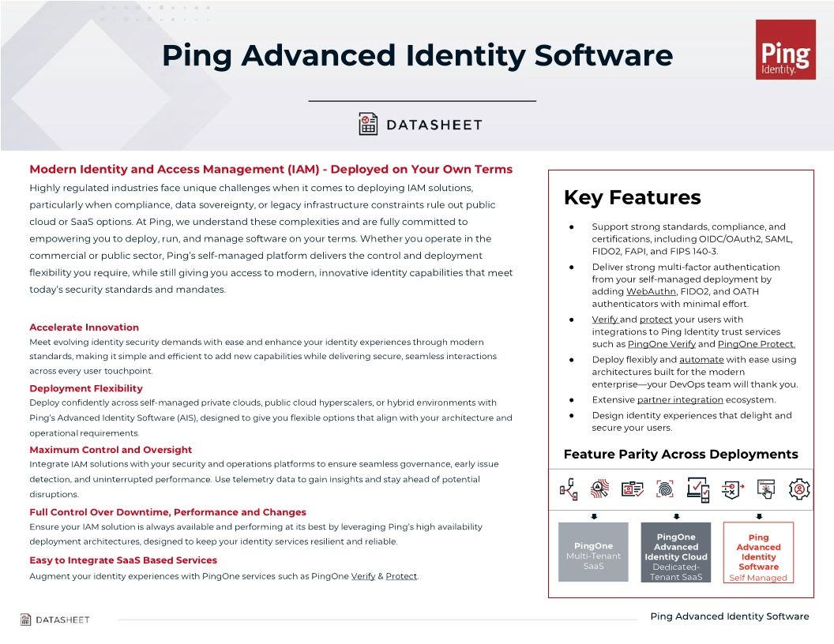
Task: Click the shield policy icon
Action: 733,489
